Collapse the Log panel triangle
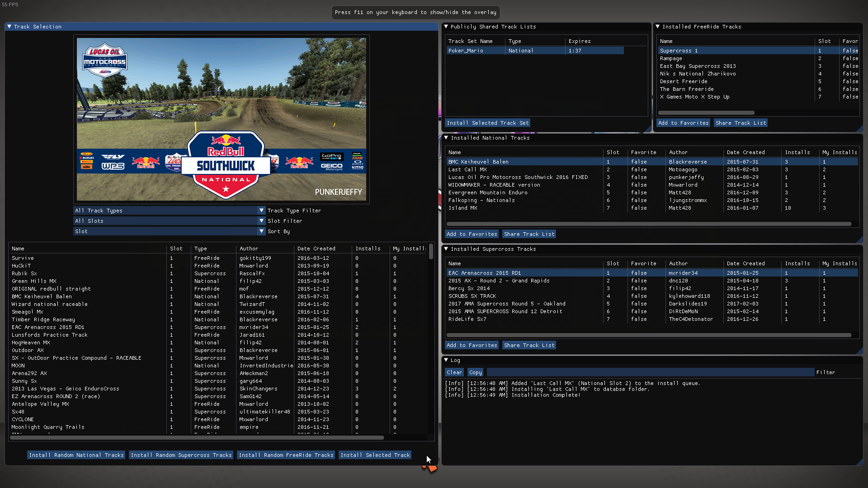Screen dimensions: 868x488 point(446,360)
